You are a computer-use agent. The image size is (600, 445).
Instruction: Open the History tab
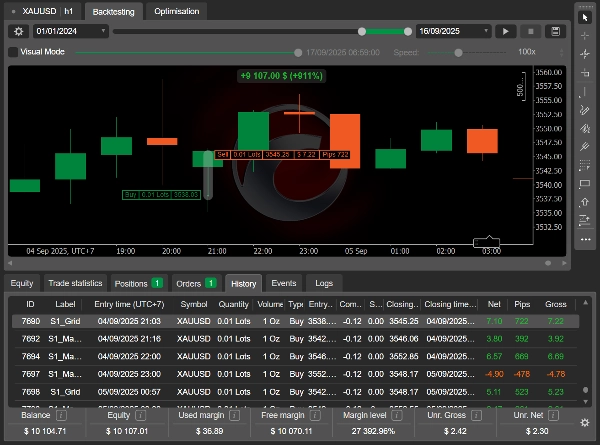pos(244,284)
